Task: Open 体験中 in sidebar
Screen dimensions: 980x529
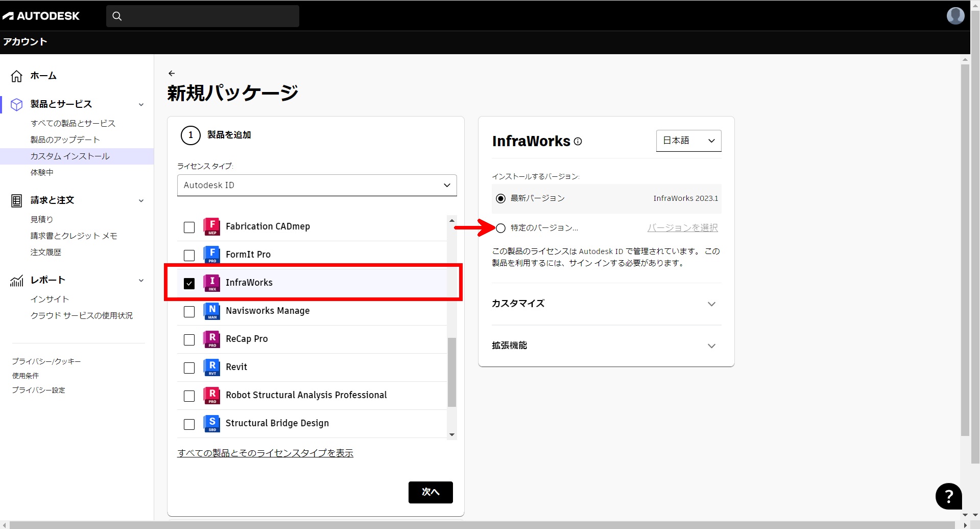Action: (x=42, y=172)
